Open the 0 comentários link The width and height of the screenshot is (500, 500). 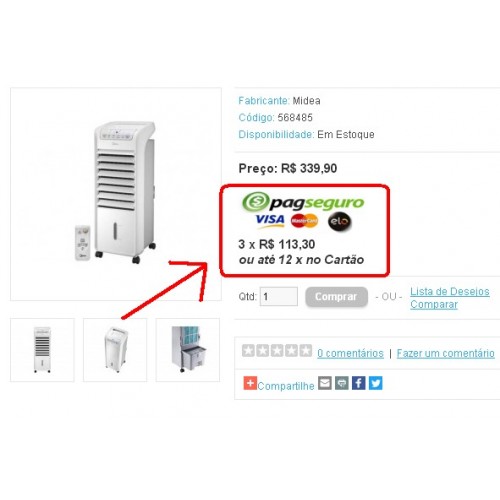tap(350, 353)
